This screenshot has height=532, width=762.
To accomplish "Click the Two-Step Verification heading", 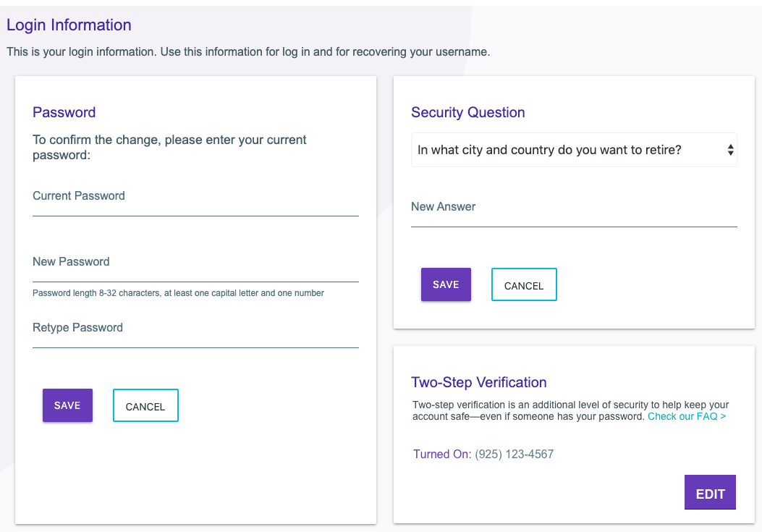I will point(478,382).
